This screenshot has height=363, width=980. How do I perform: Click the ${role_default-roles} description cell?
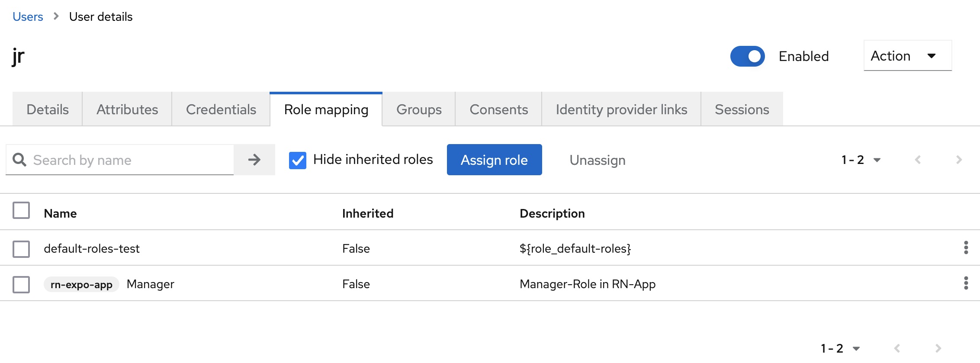tap(575, 248)
